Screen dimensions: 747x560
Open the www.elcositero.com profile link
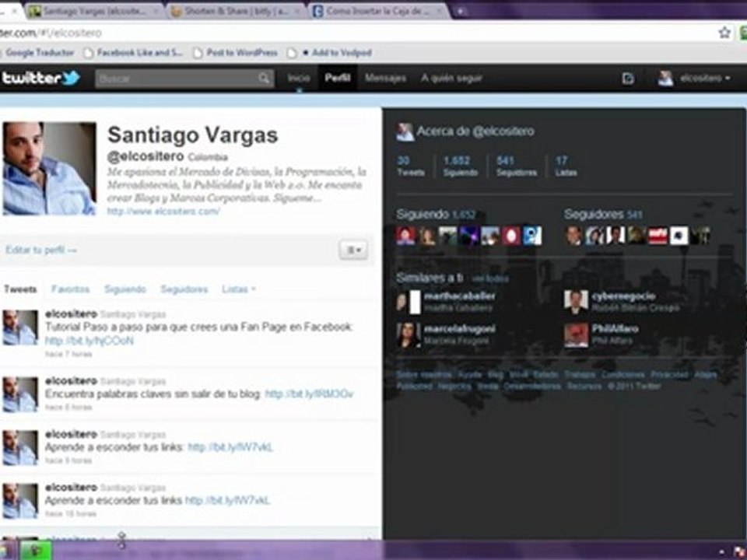point(163,211)
